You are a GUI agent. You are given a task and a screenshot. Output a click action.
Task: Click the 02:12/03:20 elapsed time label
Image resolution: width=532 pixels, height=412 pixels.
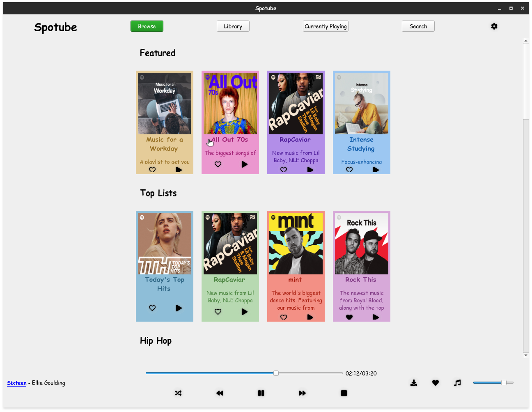point(361,373)
